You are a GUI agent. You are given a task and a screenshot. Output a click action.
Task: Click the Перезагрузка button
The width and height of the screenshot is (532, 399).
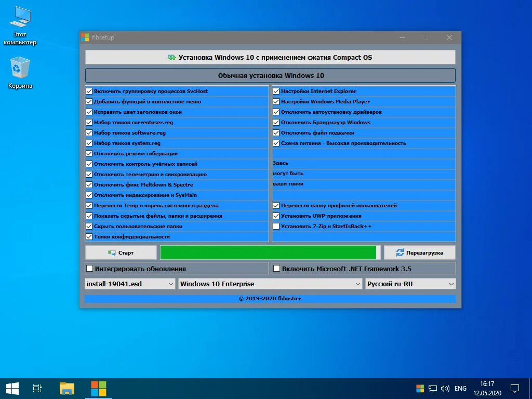coord(420,253)
